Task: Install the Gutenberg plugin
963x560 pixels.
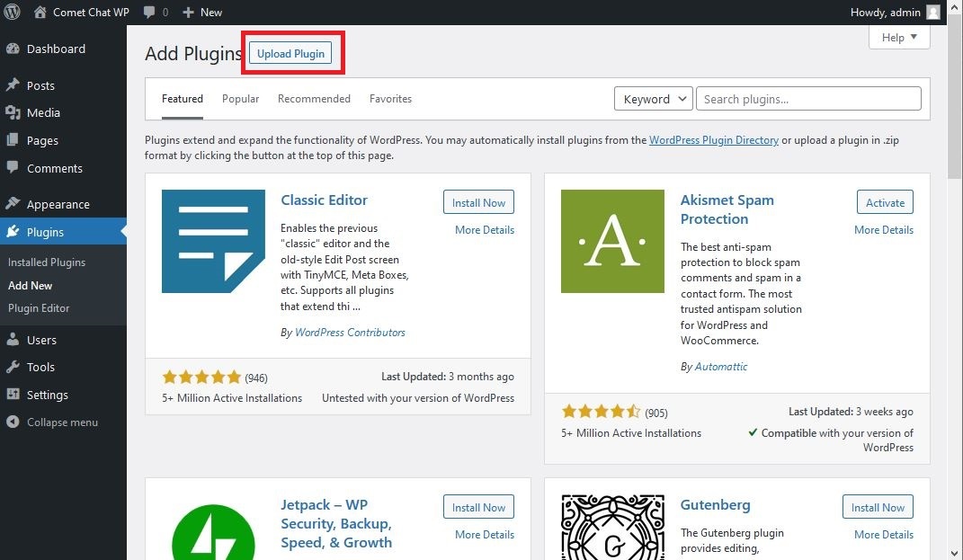Action: [x=878, y=507]
